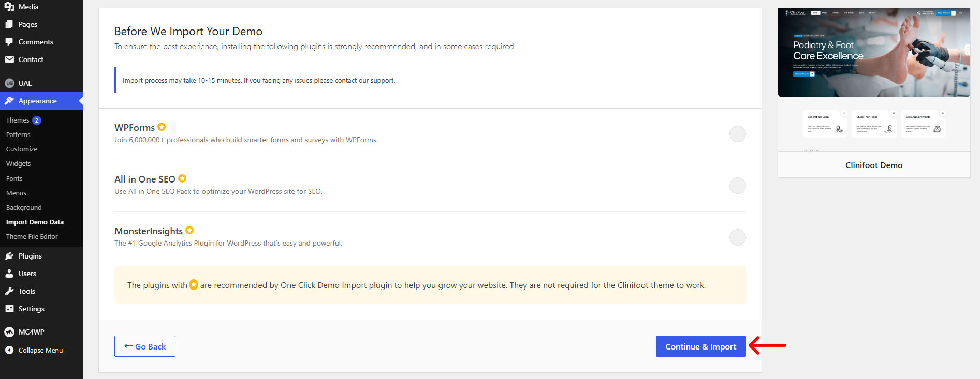Open the Comments menu
Screen dimensions: 980x379
[41, 42]
